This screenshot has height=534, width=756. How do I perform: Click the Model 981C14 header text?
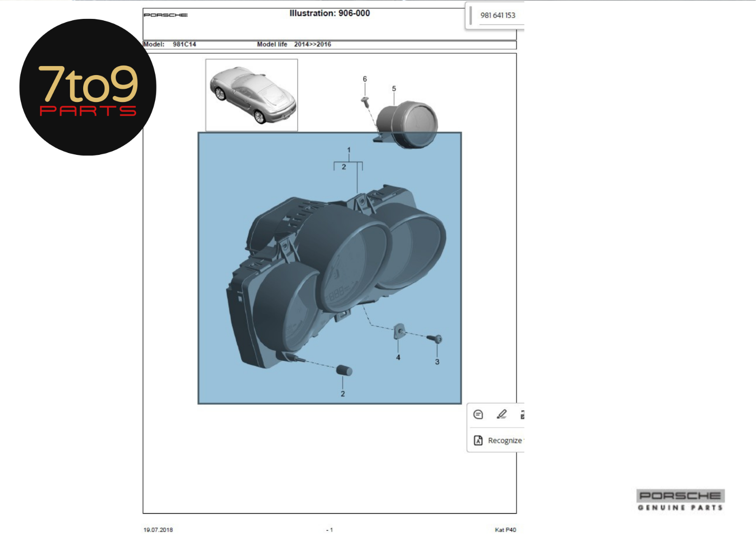[x=170, y=44]
